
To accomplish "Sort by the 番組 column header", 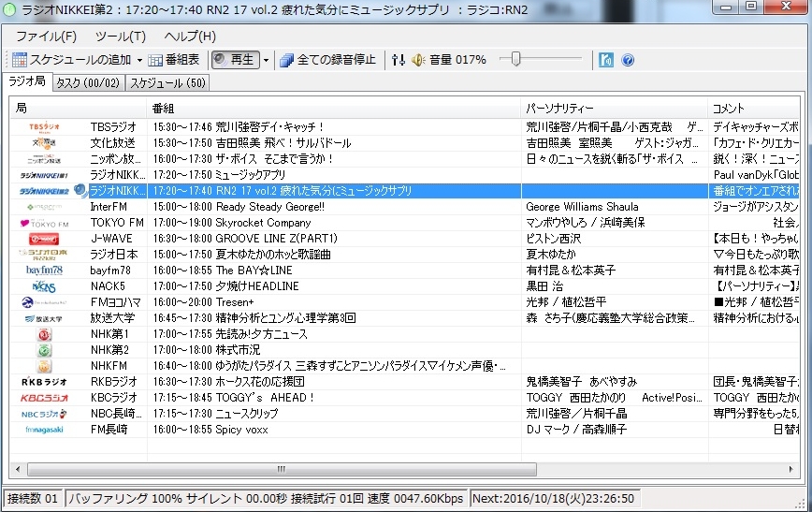I will click(334, 108).
